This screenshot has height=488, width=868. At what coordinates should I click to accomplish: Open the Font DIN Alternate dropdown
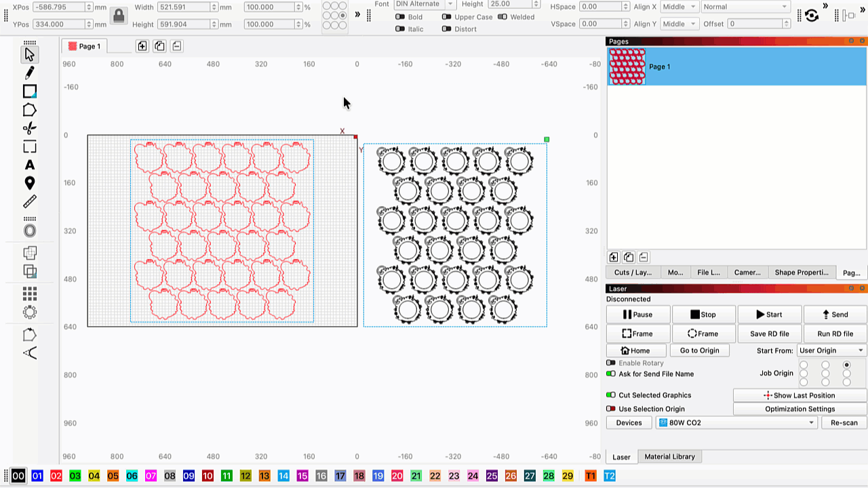click(x=425, y=4)
